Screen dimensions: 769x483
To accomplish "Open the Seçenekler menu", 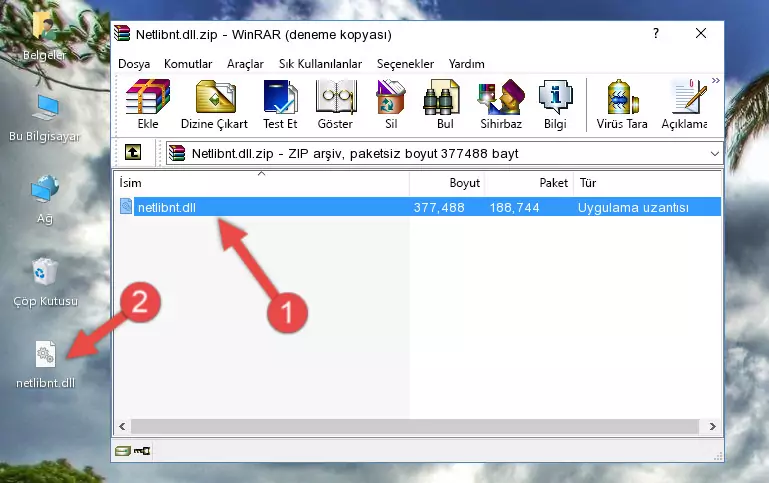I will [x=405, y=64].
